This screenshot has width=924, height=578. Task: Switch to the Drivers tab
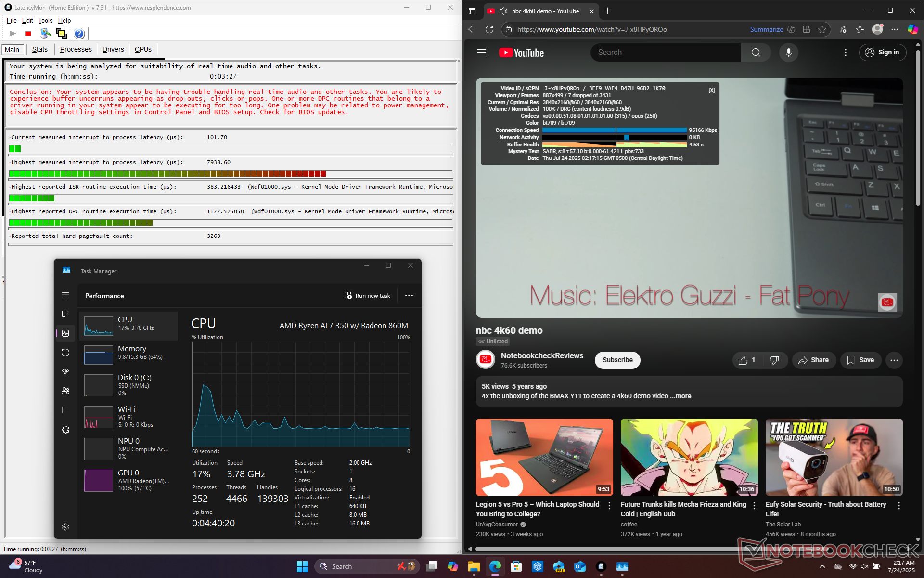click(113, 49)
